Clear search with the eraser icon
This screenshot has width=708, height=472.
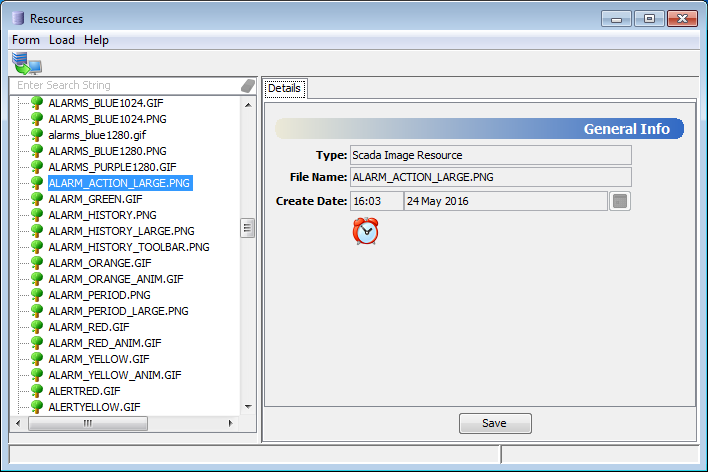pos(247,85)
